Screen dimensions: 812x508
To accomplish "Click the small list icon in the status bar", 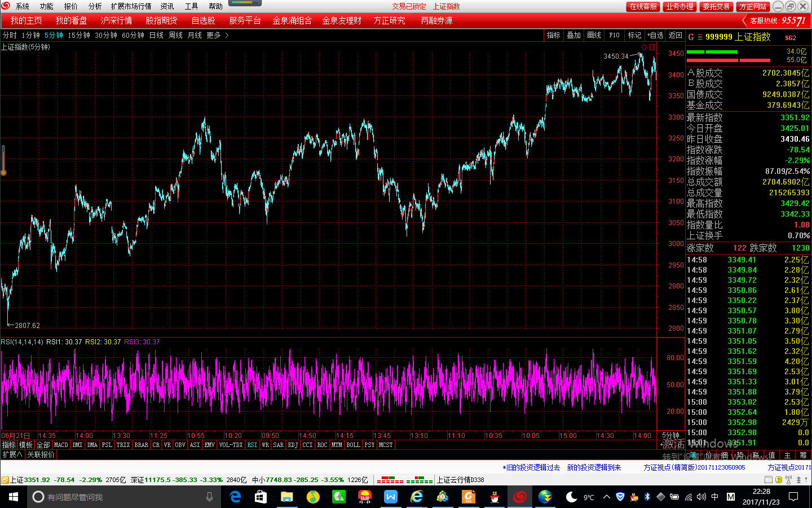I will [x=769, y=480].
